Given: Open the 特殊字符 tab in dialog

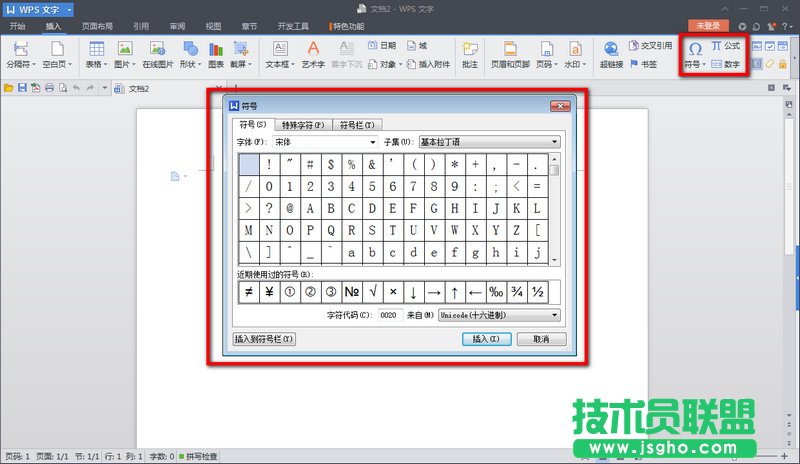Looking at the screenshot, I should pos(303,125).
